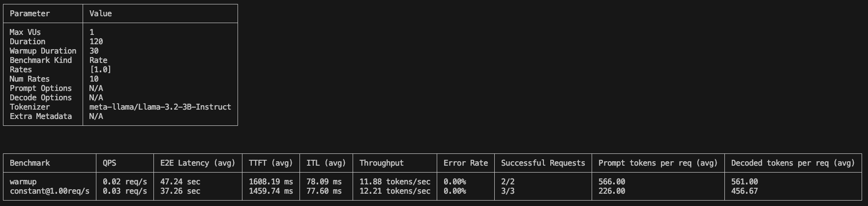The image size is (868, 206).
Task: Click the Prompt tokens per req header
Action: [658, 163]
